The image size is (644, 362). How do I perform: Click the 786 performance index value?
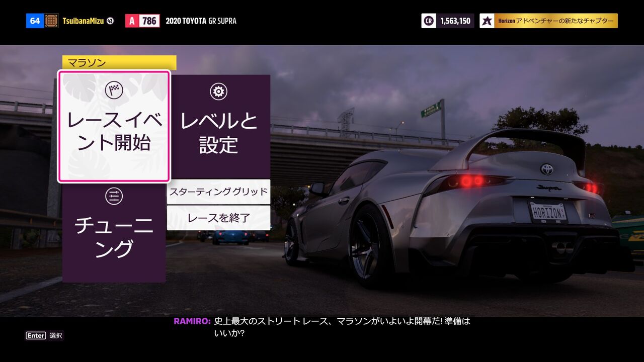pyautogui.click(x=149, y=21)
